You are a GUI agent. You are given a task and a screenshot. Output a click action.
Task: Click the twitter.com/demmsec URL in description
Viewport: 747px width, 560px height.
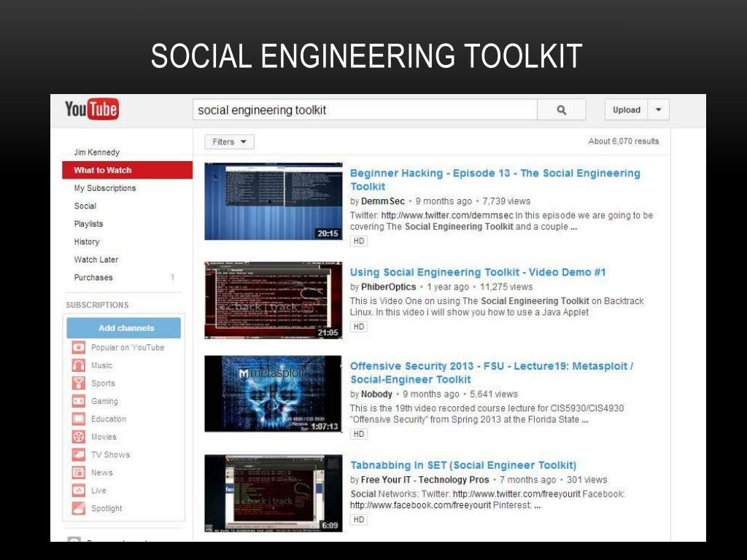[x=447, y=215]
